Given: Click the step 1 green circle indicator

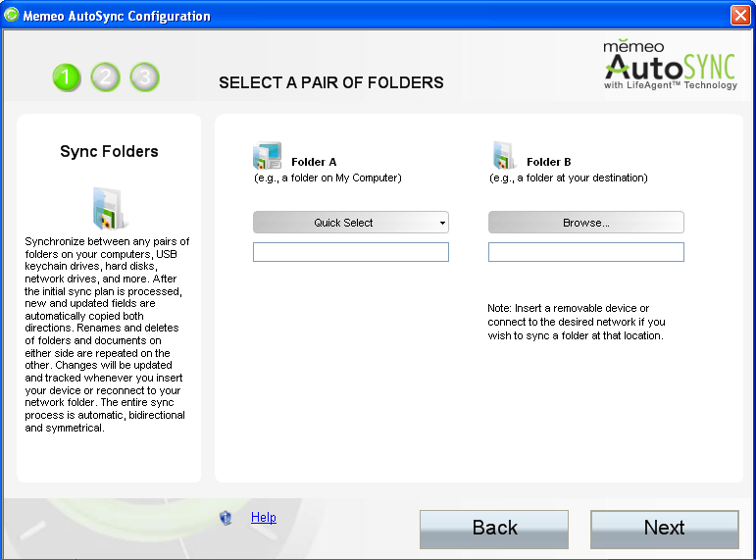Looking at the screenshot, I should coord(66,77).
